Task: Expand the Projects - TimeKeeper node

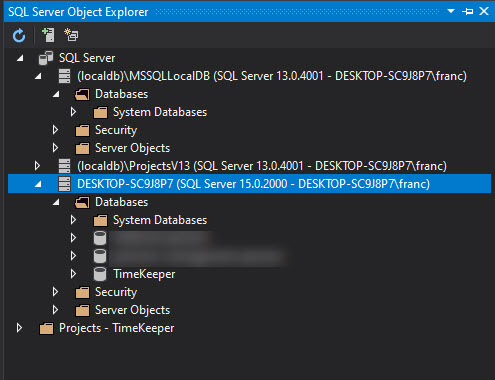Action: point(20,328)
